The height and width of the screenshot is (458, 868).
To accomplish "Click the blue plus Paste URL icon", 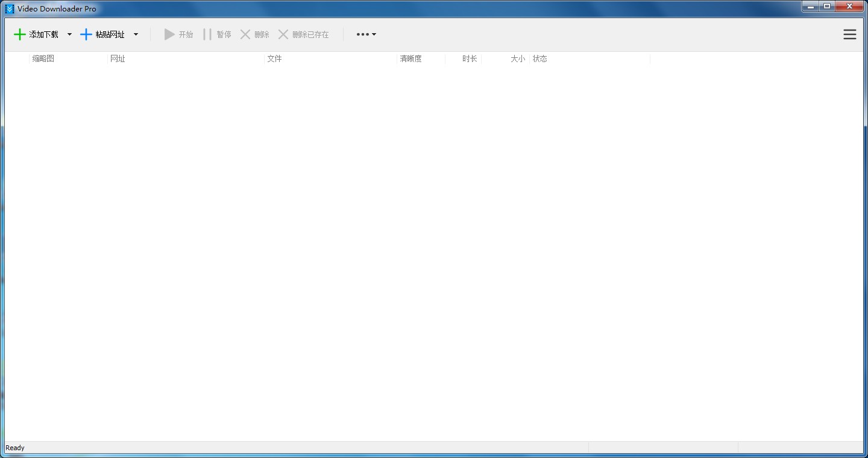I will (86, 34).
